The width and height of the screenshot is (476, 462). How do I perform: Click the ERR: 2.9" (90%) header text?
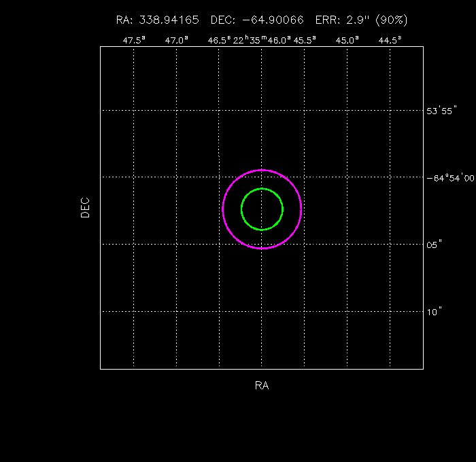361,20
